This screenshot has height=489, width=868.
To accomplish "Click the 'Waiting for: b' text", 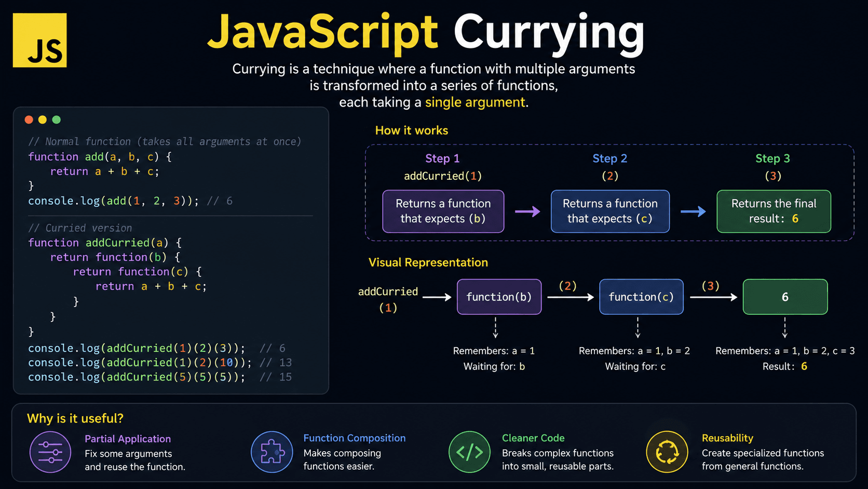I will click(x=494, y=367).
